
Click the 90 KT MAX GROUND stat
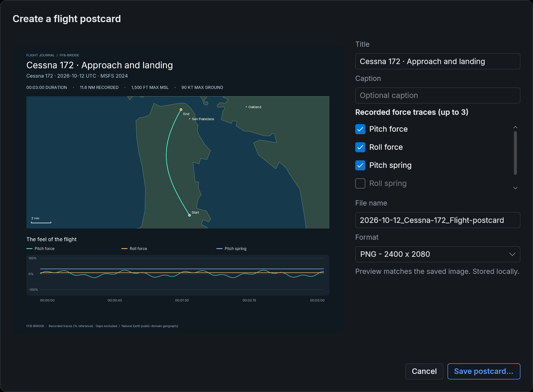tap(202, 87)
